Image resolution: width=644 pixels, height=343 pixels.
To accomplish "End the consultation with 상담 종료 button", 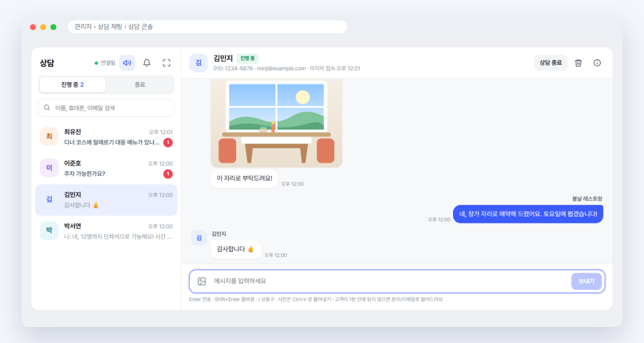I will pyautogui.click(x=551, y=63).
